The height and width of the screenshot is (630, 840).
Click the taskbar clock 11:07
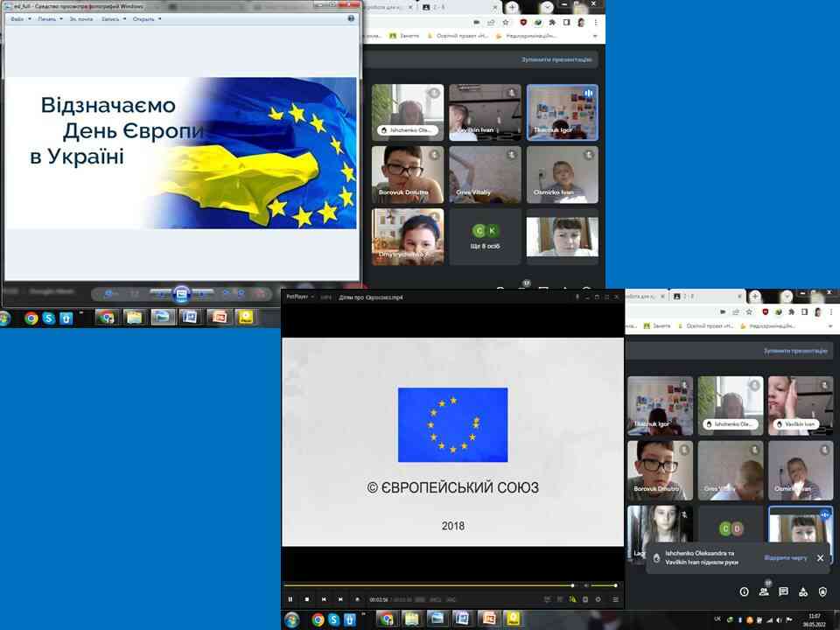point(815,619)
